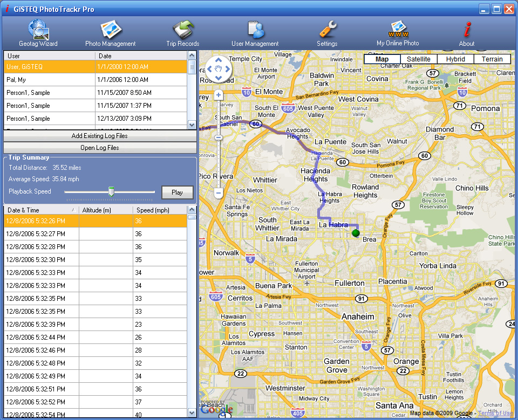Sort by Date column header
Screen dimensions: 518x420
[141, 56]
